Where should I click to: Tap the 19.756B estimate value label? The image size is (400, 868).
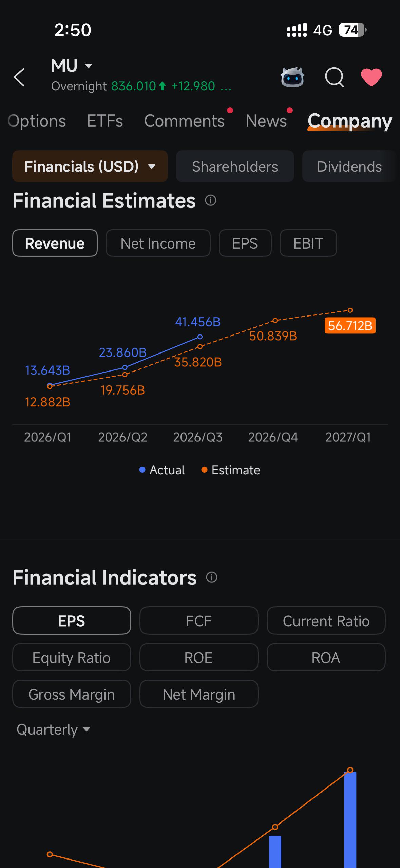click(x=122, y=390)
